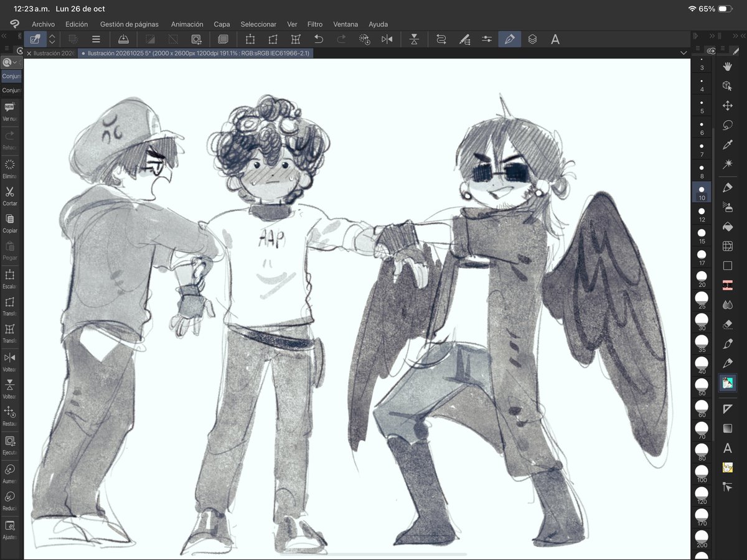This screenshot has width=747, height=560.
Task: Select the highlighted Conjunto tab
Action: pyautogui.click(x=11, y=76)
